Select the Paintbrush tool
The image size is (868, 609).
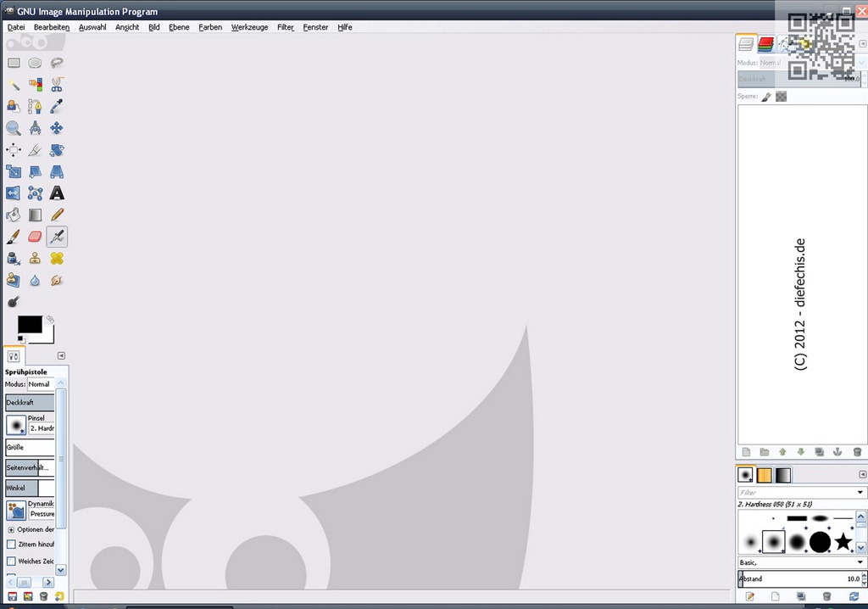coord(14,237)
